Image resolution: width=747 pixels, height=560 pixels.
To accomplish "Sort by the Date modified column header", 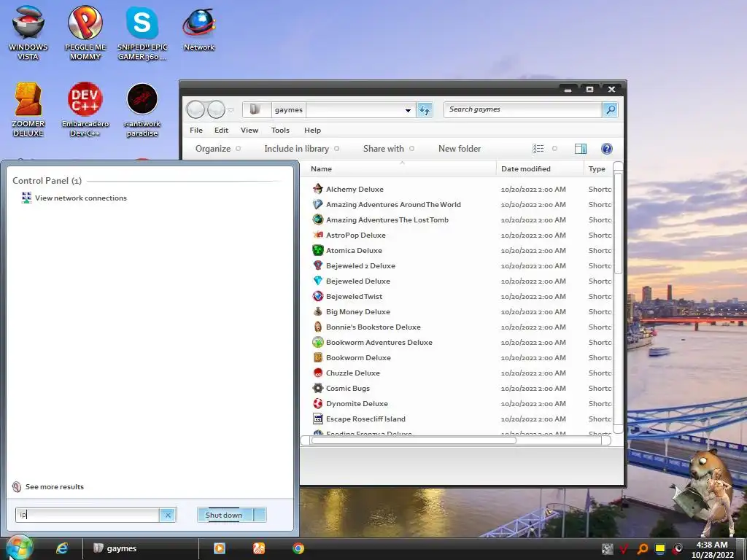I will [540, 168].
